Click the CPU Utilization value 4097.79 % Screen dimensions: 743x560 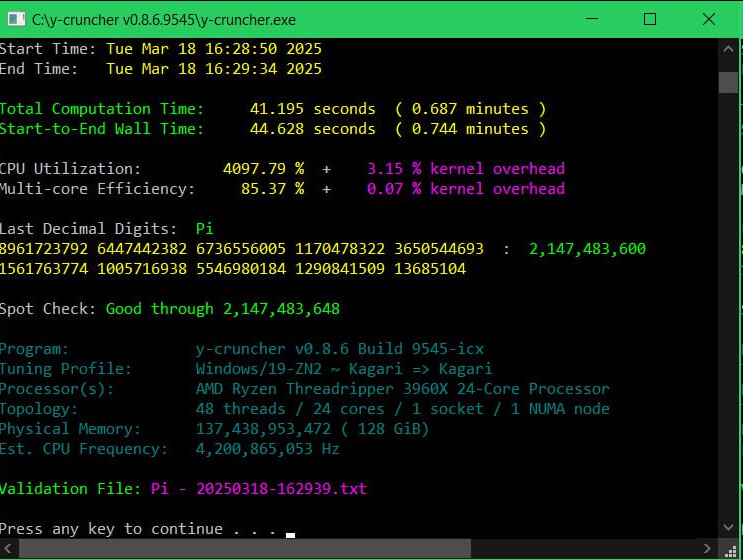tap(263, 169)
